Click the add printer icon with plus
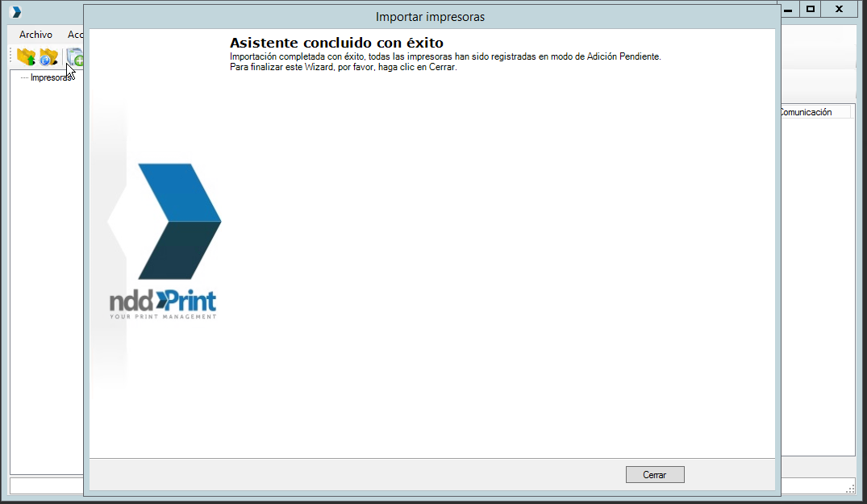The height and width of the screenshot is (504, 867). point(75,57)
